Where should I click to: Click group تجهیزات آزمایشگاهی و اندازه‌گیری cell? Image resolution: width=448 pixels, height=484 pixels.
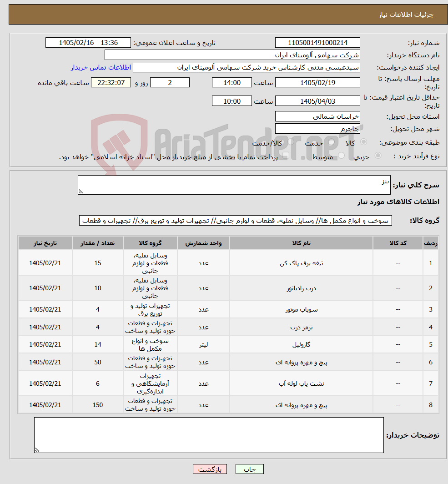(x=150, y=383)
